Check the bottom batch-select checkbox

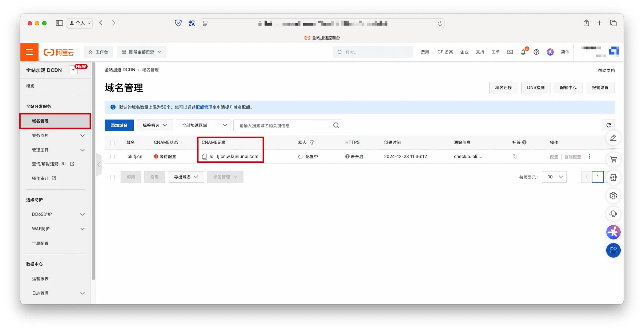[113, 177]
